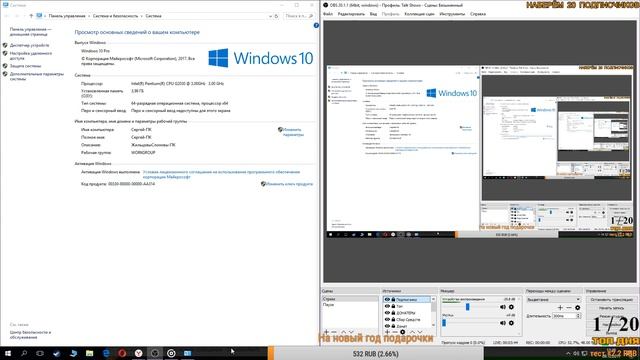Open the last OBS menu (Help)
Viewport: 640px width, 360px height.
click(x=478, y=14)
